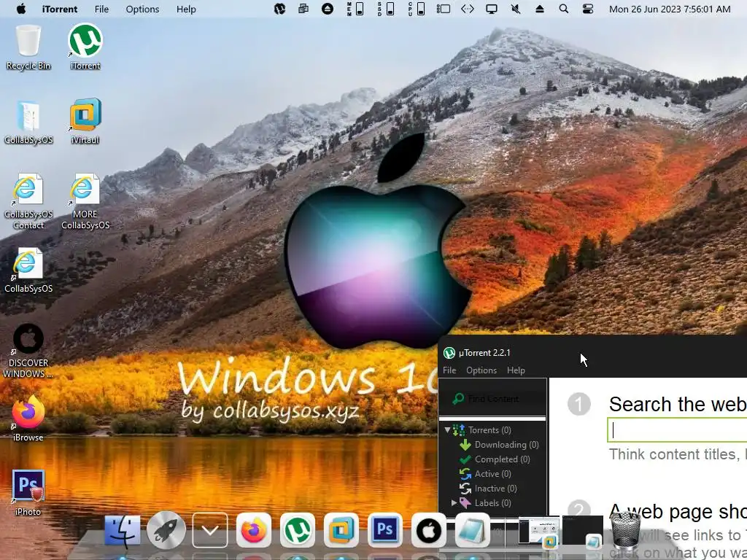
Task: Open the SSD monitor in menu bar
Action: coord(386,9)
